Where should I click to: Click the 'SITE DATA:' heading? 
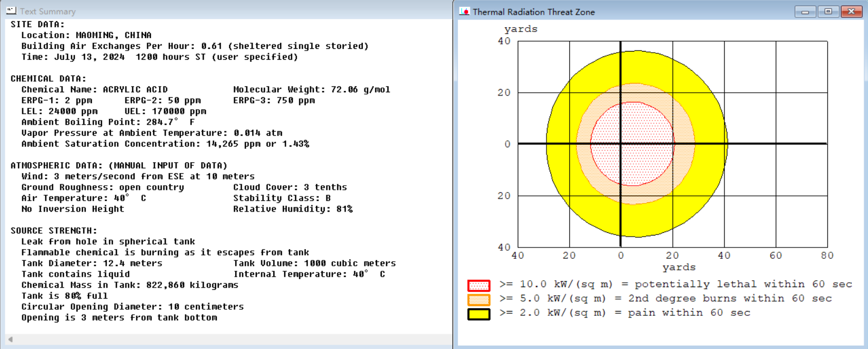point(37,24)
